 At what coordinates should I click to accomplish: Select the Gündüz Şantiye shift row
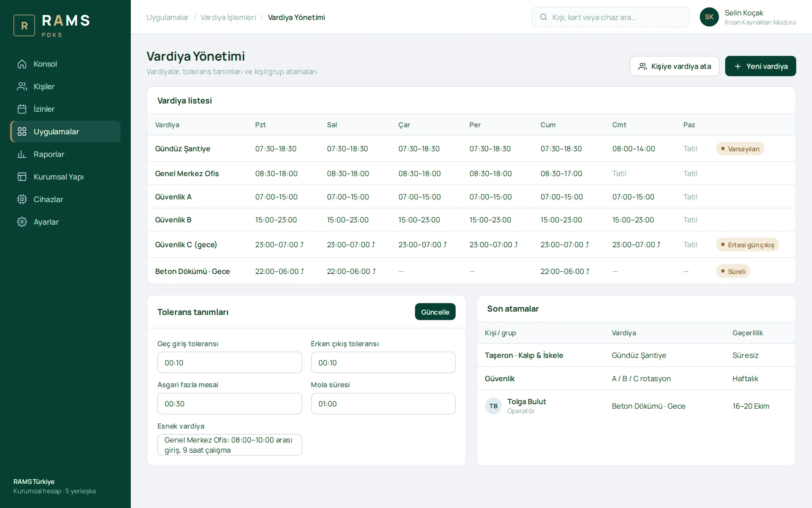471,149
